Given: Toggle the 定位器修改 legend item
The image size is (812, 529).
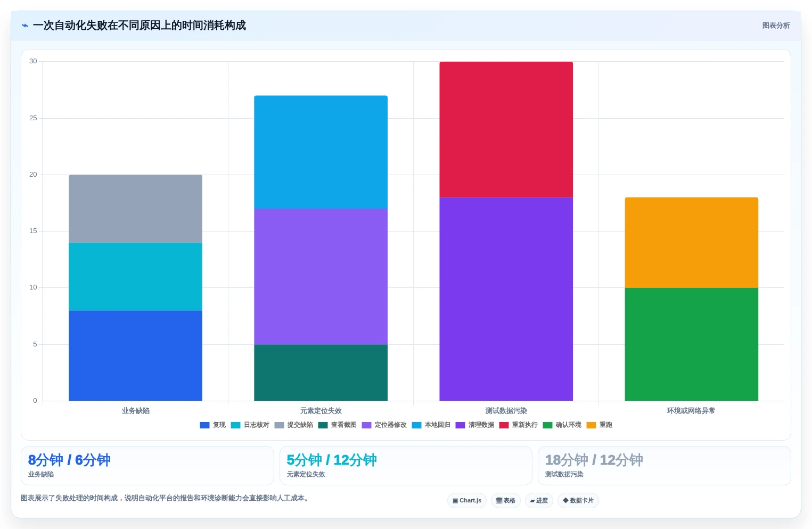Looking at the screenshot, I should click(384, 425).
